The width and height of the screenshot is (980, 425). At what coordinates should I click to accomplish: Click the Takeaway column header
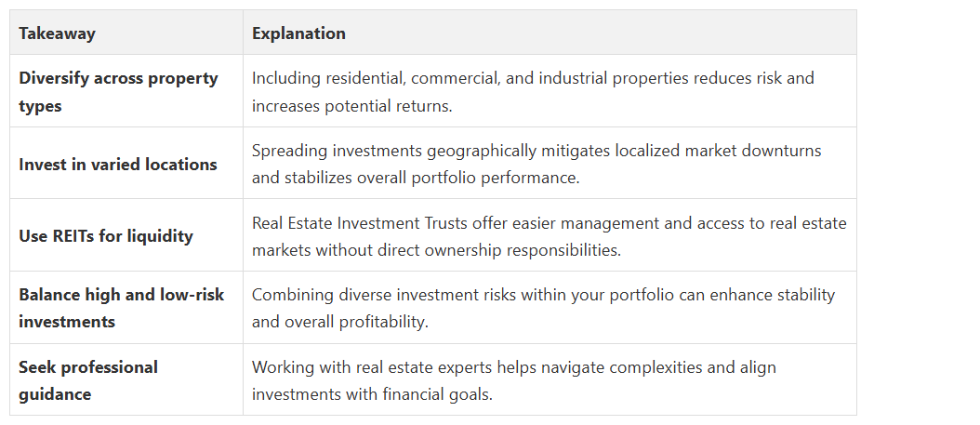(x=126, y=33)
